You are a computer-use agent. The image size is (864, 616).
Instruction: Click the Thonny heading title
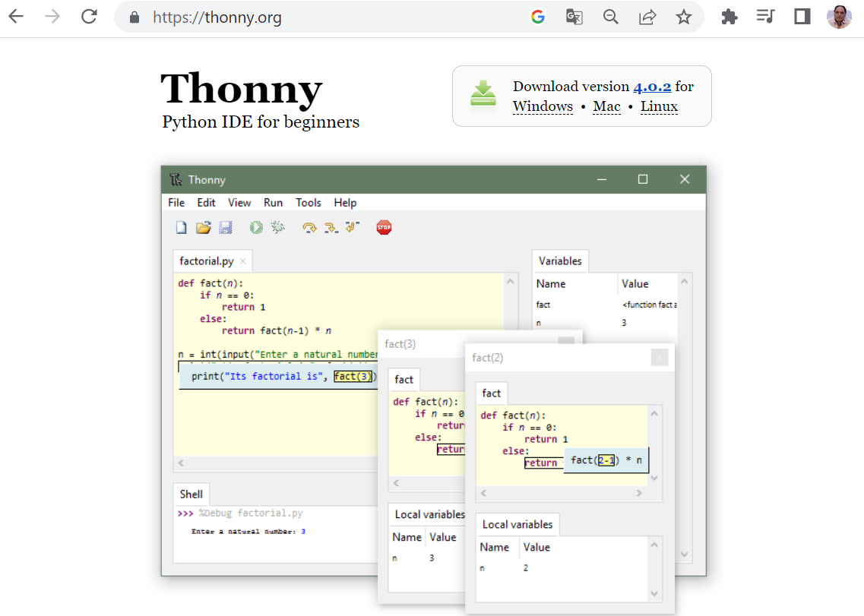click(x=242, y=88)
